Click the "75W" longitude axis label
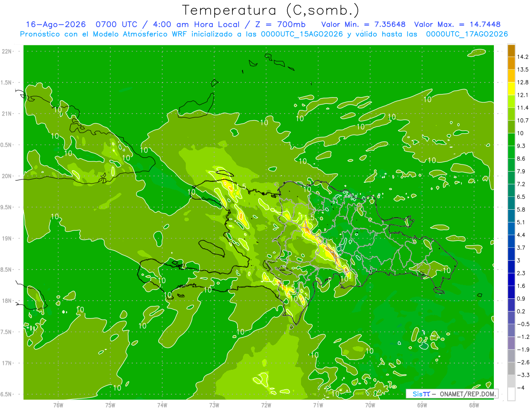Screen dimensions: 532x411 coord(110,405)
